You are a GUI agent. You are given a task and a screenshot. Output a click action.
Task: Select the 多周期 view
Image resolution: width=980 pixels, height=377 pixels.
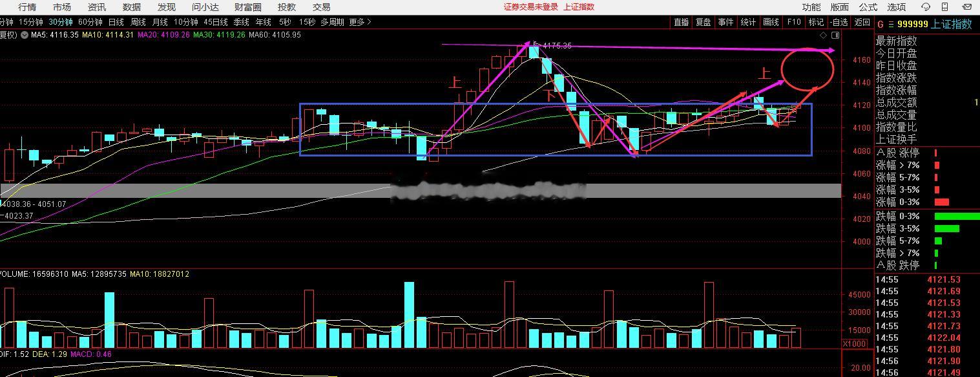[333, 22]
